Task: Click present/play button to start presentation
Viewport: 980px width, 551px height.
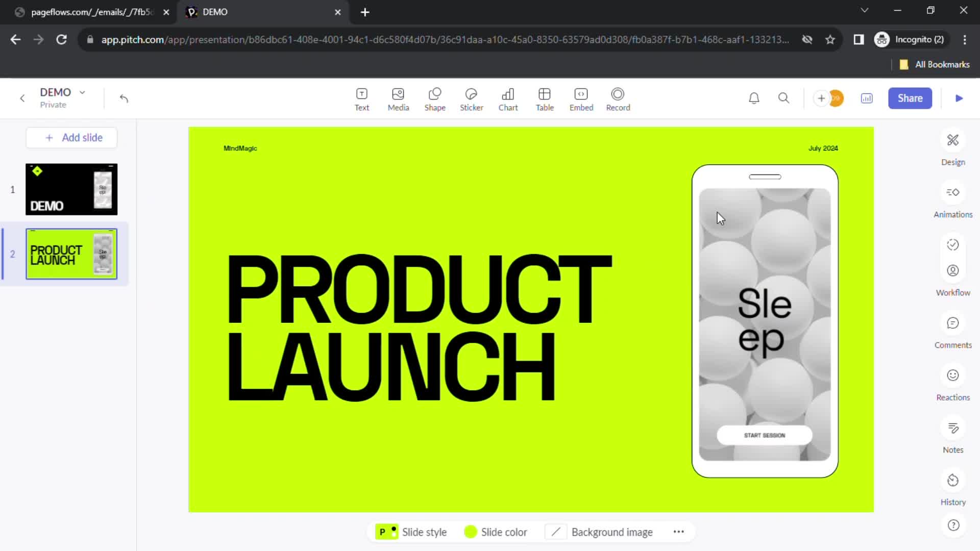Action: pyautogui.click(x=960, y=98)
